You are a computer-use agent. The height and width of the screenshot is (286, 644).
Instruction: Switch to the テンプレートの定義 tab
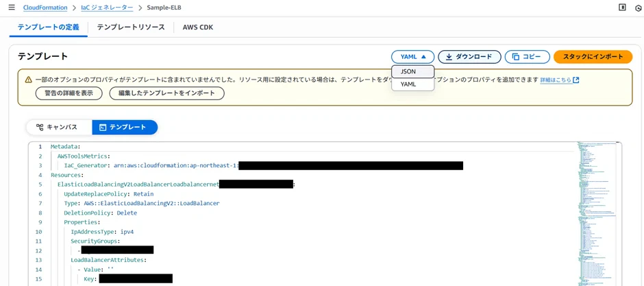pyautogui.click(x=49, y=27)
